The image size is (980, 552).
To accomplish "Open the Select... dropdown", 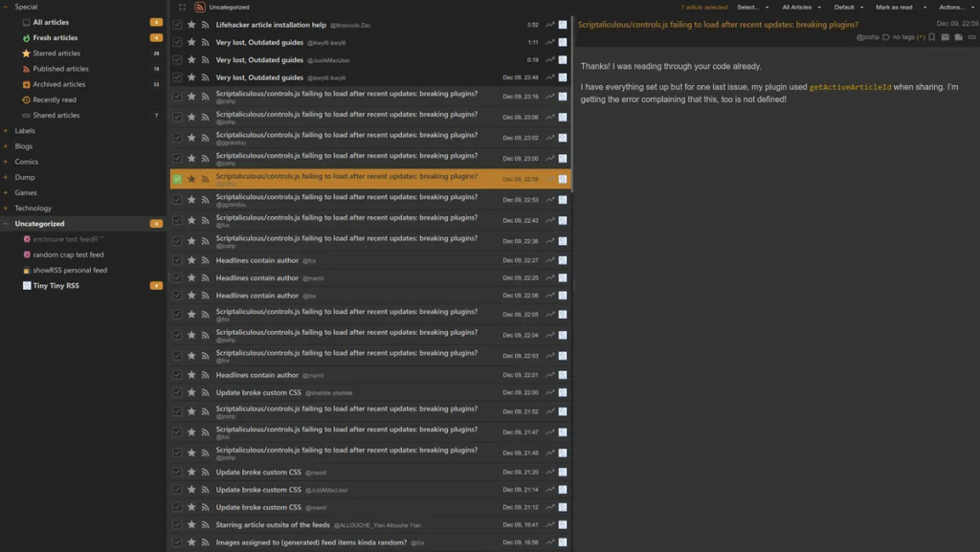I will 752,7.
